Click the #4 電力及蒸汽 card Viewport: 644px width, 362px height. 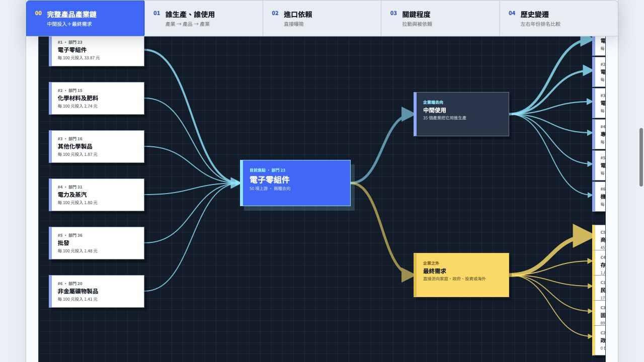point(97,195)
